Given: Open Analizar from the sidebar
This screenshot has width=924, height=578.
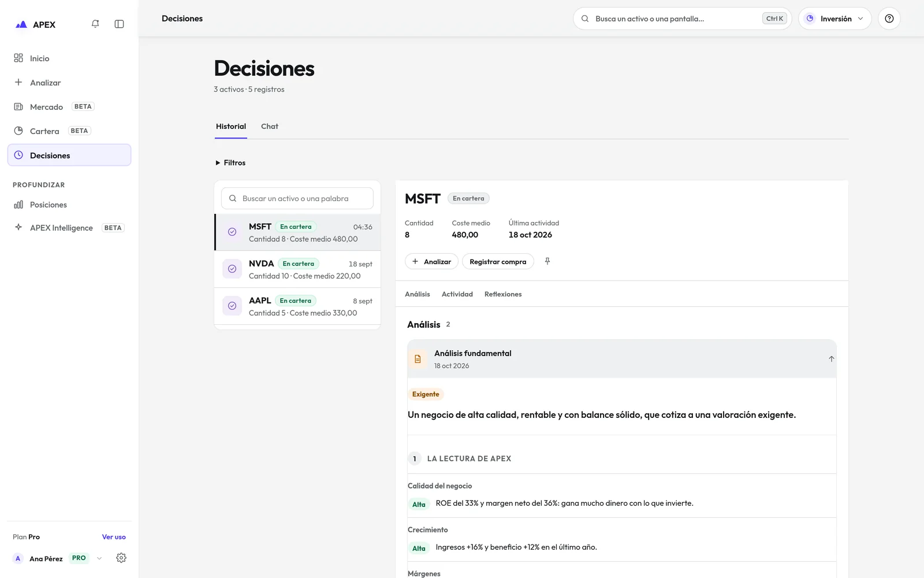Looking at the screenshot, I should pyautogui.click(x=69, y=83).
